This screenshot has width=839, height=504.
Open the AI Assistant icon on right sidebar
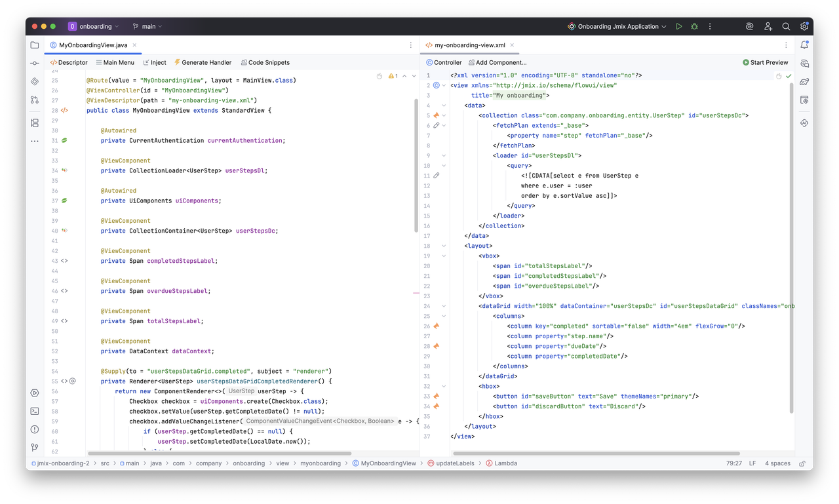pyautogui.click(x=804, y=123)
